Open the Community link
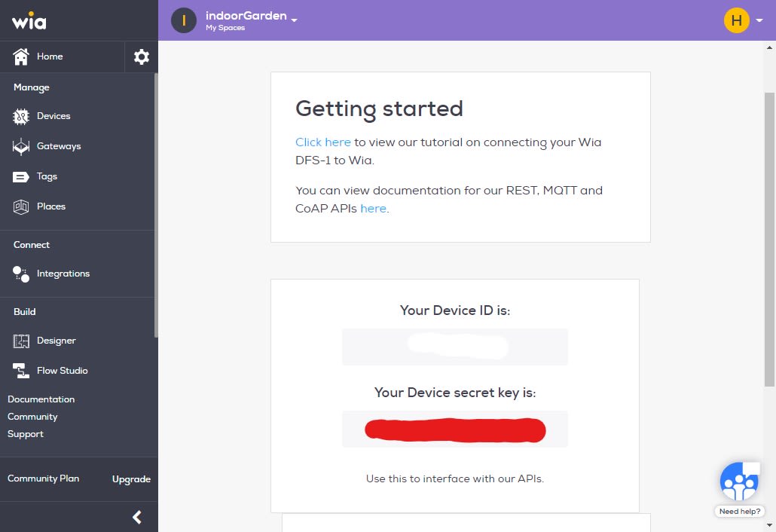 (x=32, y=417)
